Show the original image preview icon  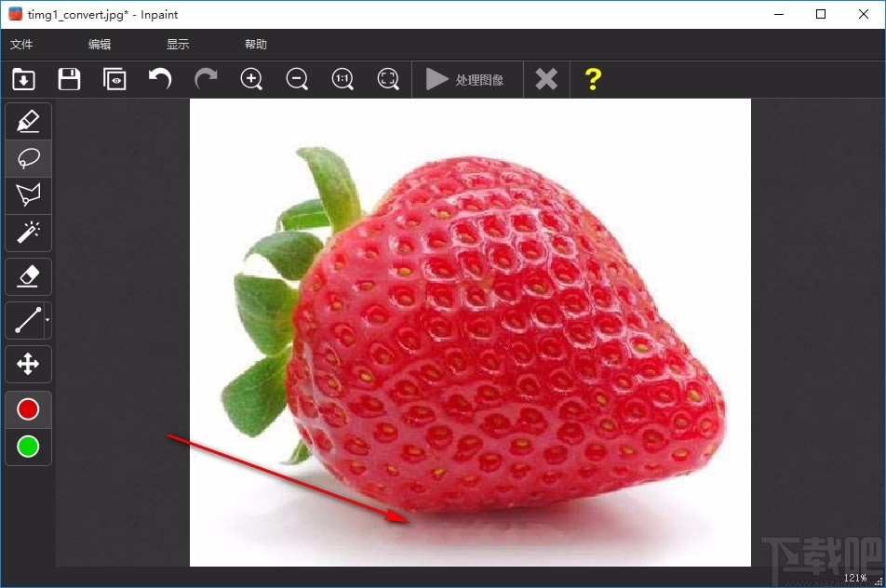[x=114, y=79]
